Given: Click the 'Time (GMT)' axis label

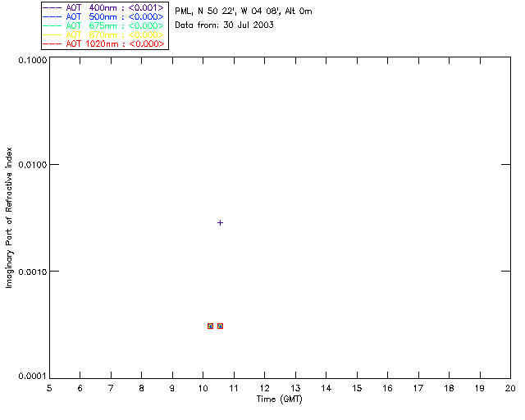Looking at the screenshot, I should coord(280,399).
